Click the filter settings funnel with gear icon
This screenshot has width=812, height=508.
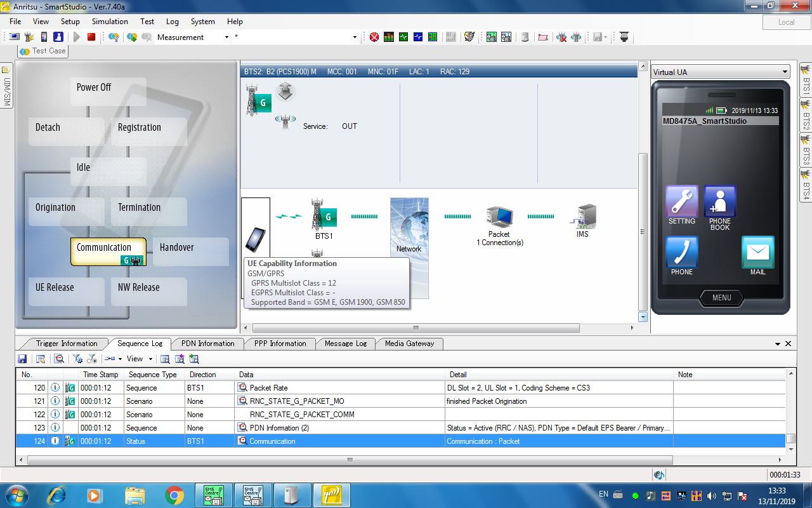coord(77,359)
